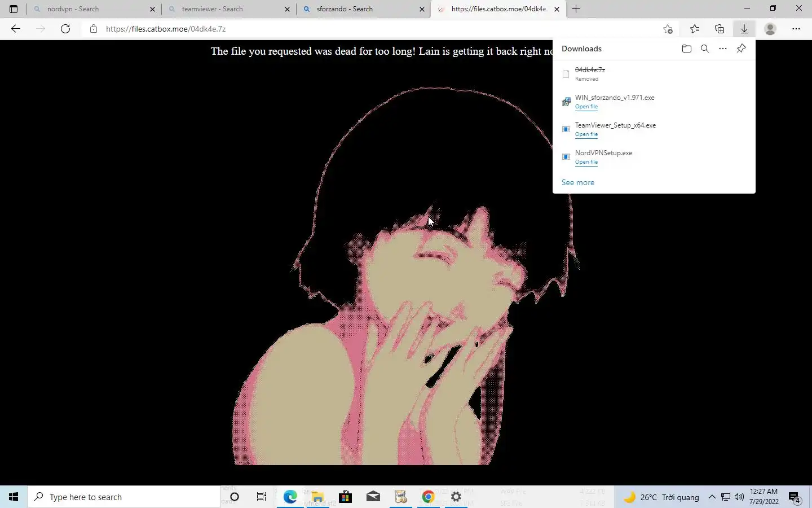This screenshot has width=812, height=508.
Task: Select the removed 04dk4e.7z entry
Action: [x=654, y=74]
